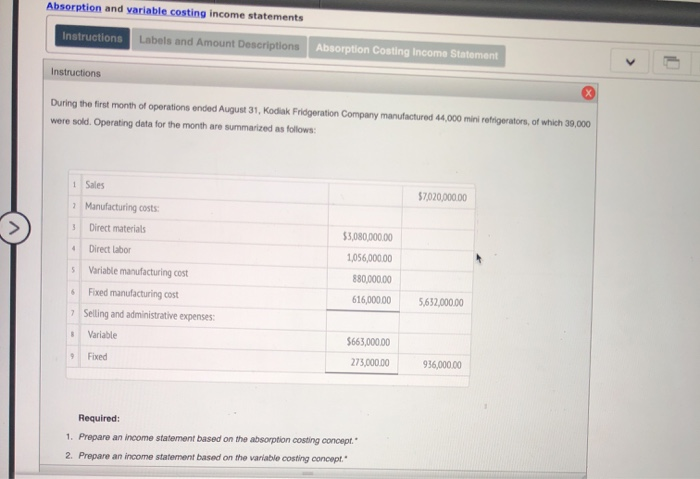The height and width of the screenshot is (479, 700).
Task: Expand the side panel with the circled arrow
Action: coord(14,228)
